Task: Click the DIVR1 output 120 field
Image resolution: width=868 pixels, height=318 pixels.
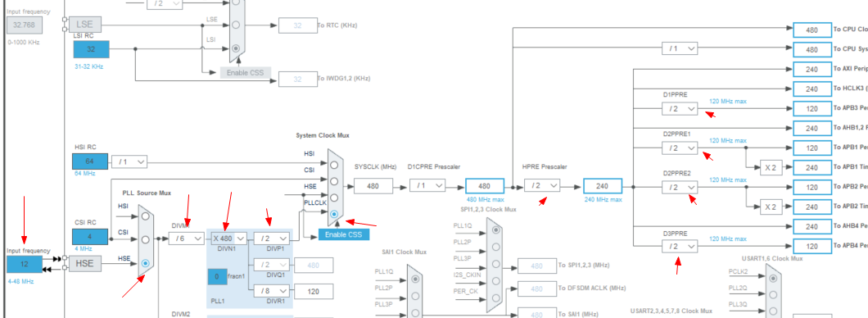Action: click(x=314, y=291)
